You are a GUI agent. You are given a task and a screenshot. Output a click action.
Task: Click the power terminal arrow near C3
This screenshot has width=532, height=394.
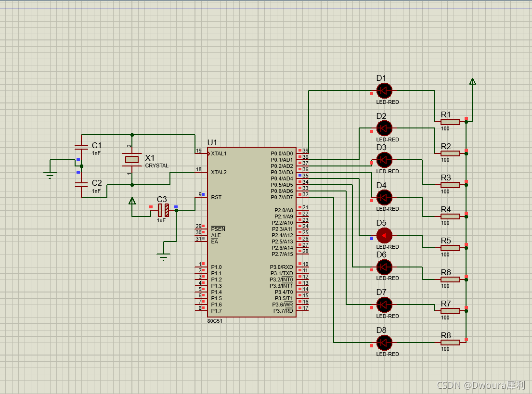[x=132, y=201]
